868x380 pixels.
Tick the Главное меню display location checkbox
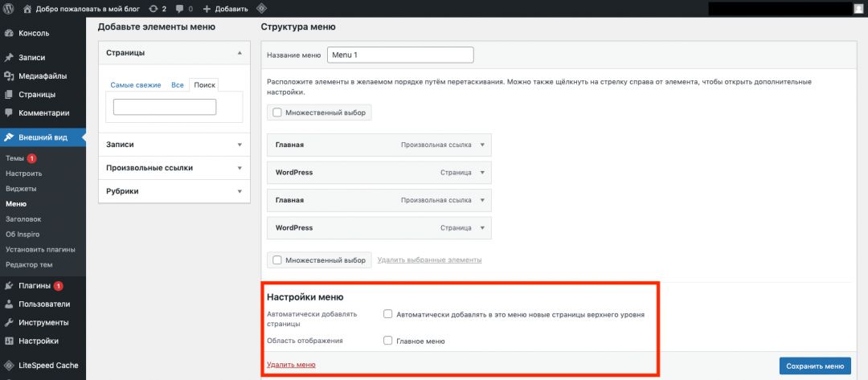pos(388,341)
